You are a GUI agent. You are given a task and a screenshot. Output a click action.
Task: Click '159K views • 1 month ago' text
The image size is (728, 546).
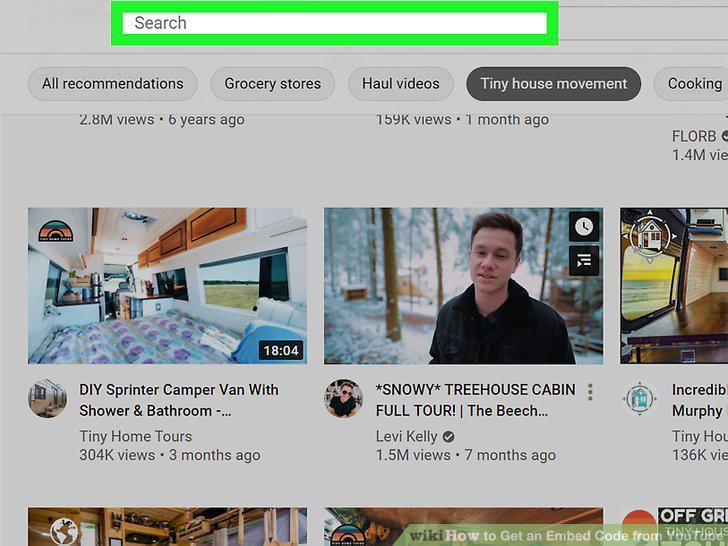(462, 119)
